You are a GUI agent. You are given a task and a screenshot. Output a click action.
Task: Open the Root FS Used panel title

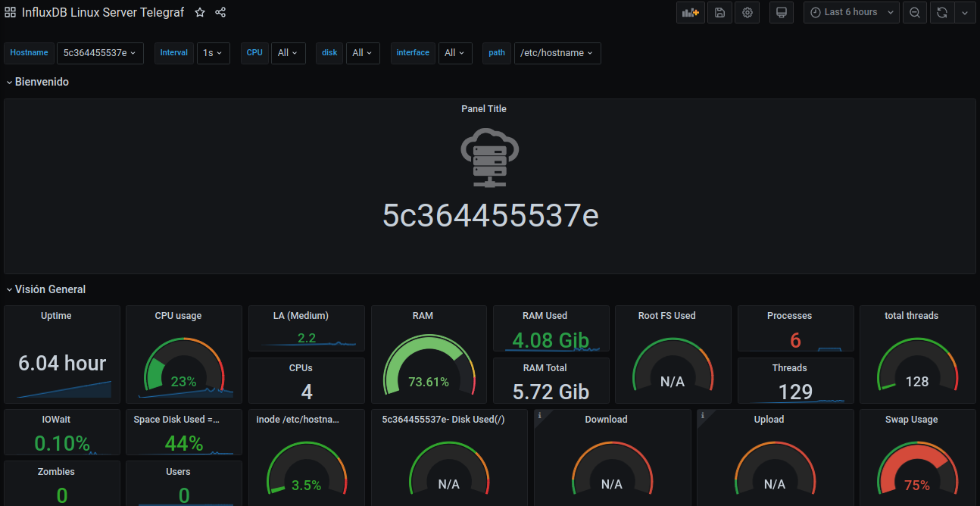click(666, 316)
